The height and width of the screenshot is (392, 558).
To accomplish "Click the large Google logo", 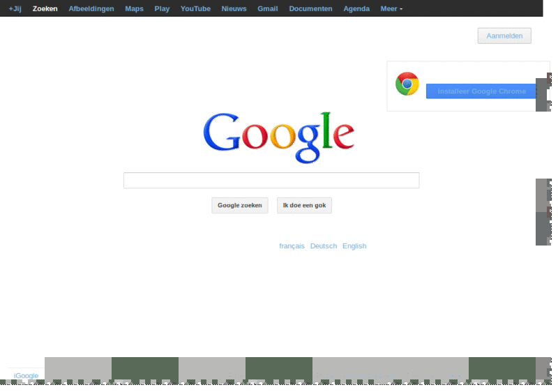I will click(278, 137).
